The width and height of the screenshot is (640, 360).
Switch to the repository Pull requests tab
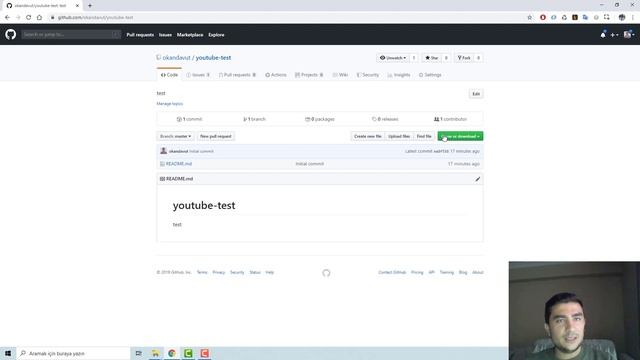(x=238, y=75)
